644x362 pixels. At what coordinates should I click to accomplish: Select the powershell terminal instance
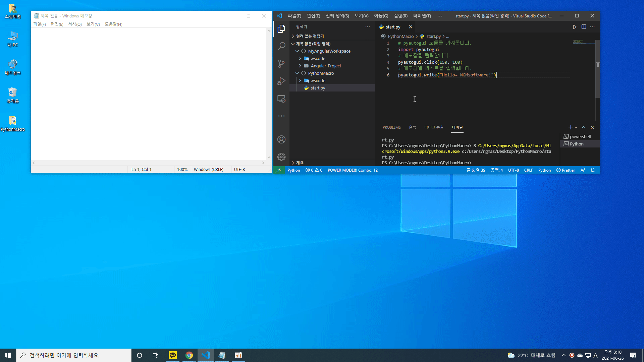coord(580,137)
